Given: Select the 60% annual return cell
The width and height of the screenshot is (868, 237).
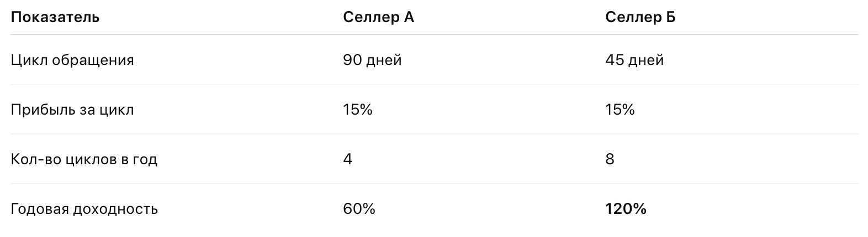Looking at the screenshot, I should click(359, 209).
